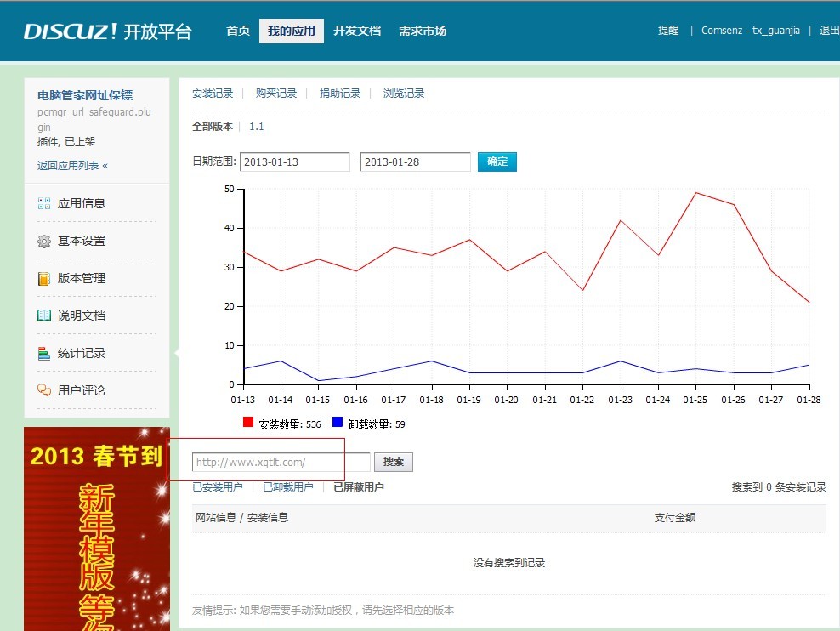Show 已屏蔽用户 list
Image resolution: width=840 pixels, height=631 pixels.
[x=359, y=487]
